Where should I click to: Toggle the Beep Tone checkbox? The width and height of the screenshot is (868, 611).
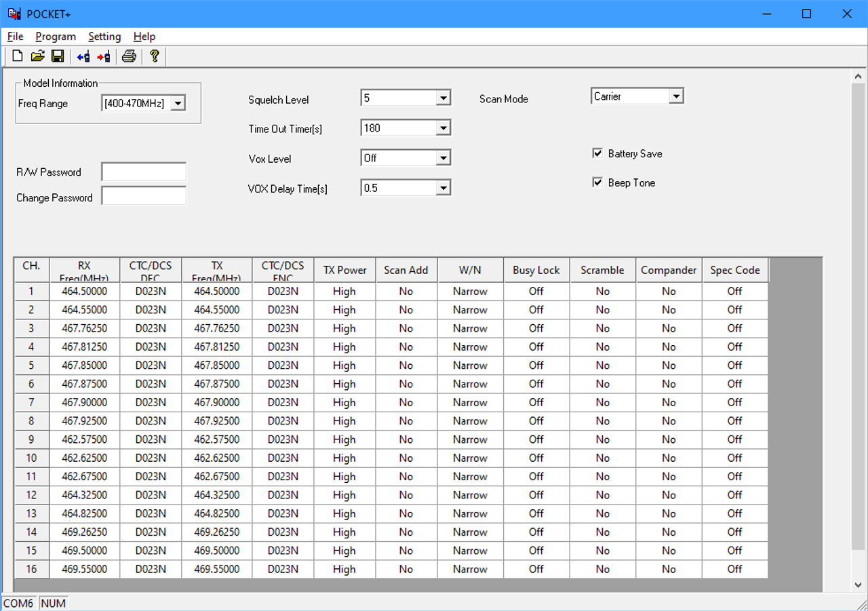tap(597, 182)
